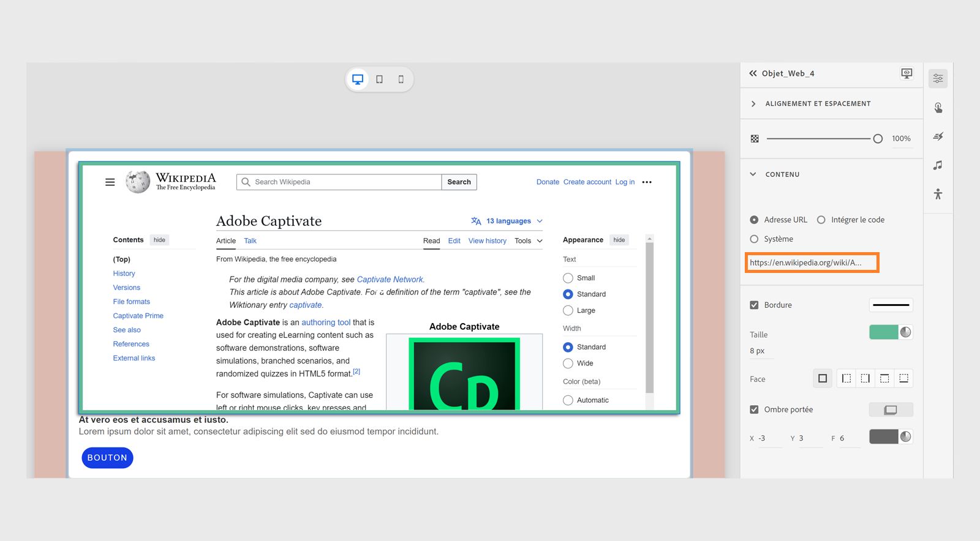
Task: Open the green border color swatch
Action: point(884,332)
